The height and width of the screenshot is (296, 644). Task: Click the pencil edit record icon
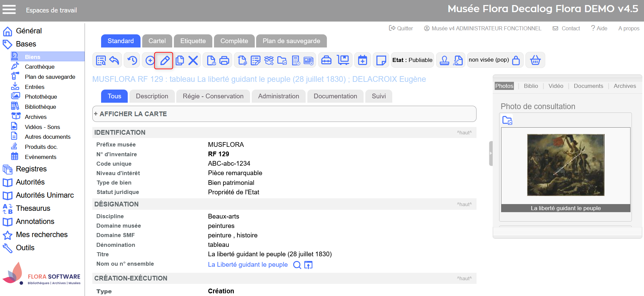pos(164,61)
